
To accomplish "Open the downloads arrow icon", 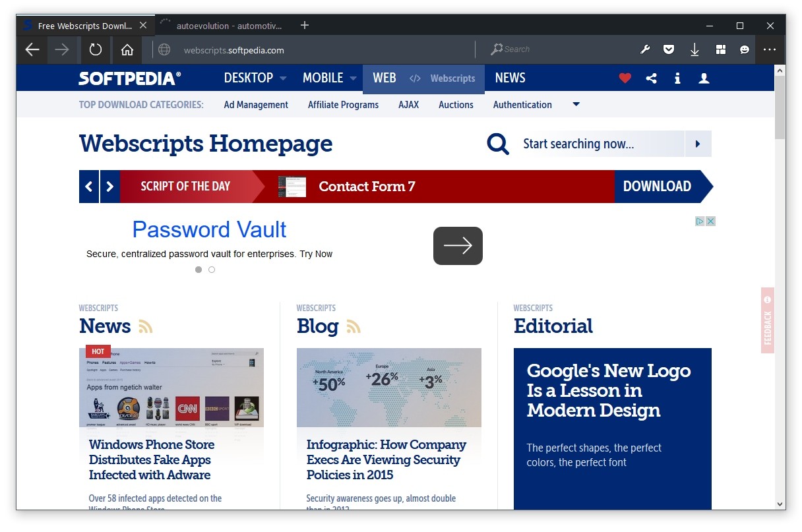I will 694,49.
